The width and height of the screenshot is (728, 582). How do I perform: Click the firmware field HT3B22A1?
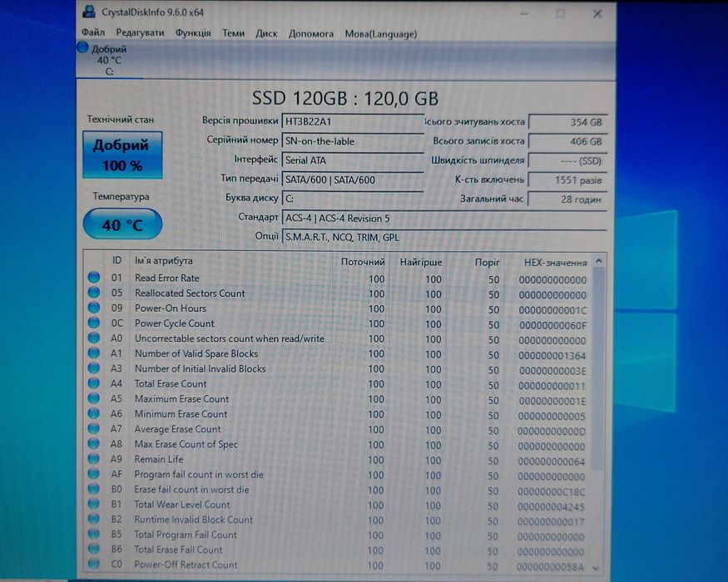(353, 121)
